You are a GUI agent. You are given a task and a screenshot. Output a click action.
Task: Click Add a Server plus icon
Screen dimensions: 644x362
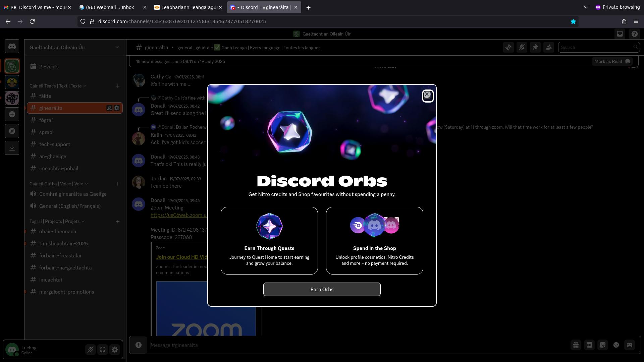coord(12,115)
